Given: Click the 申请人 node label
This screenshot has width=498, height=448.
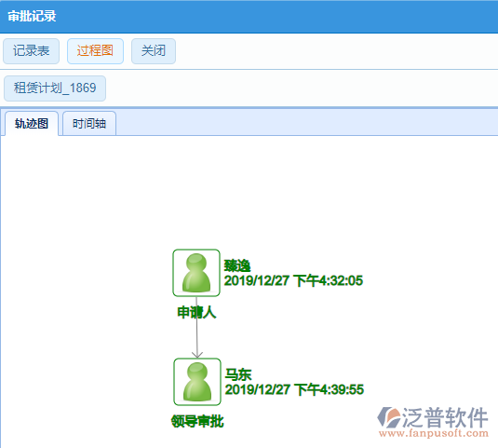Looking at the screenshot, I should 196,312.
